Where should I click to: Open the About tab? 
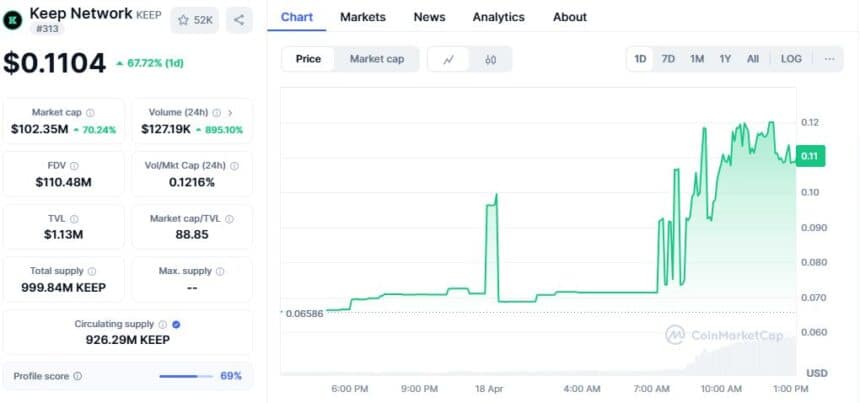tap(570, 17)
